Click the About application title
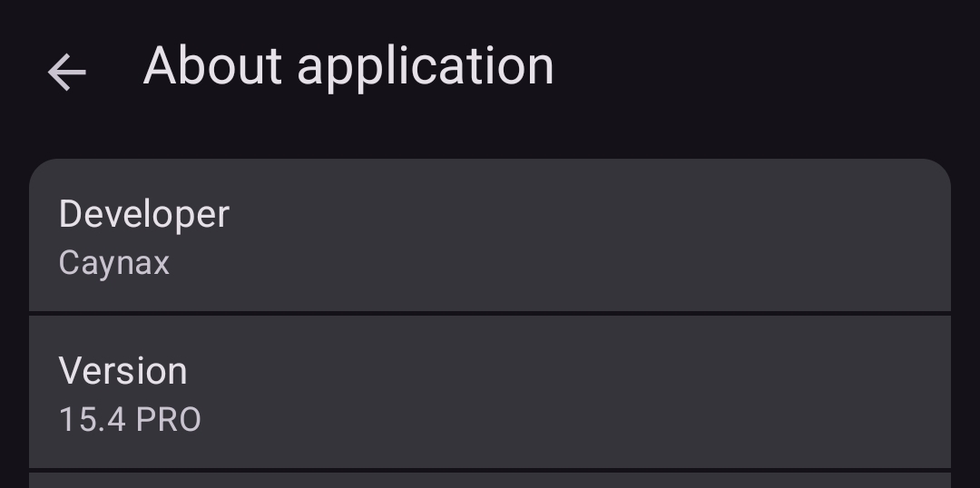 (348, 67)
